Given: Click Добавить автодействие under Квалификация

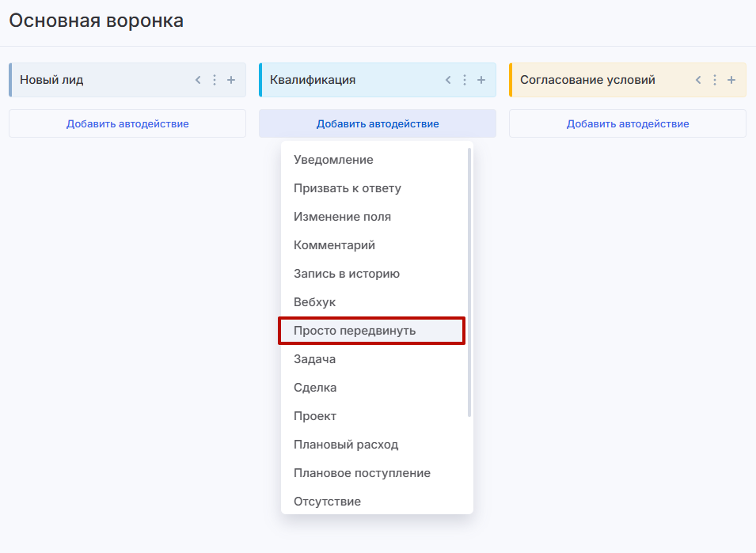Looking at the screenshot, I should pyautogui.click(x=378, y=124).
